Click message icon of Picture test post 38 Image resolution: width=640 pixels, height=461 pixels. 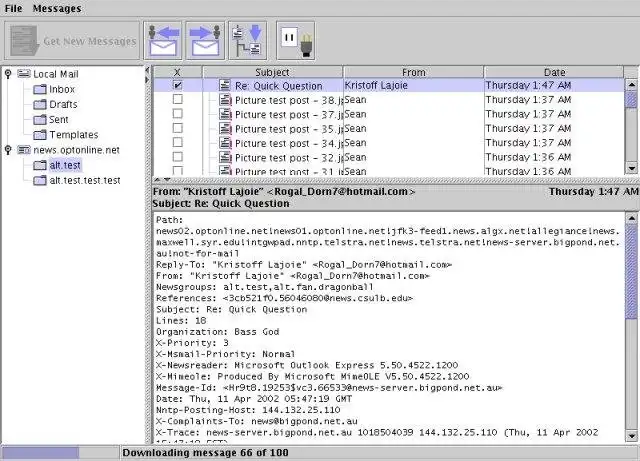(225, 100)
